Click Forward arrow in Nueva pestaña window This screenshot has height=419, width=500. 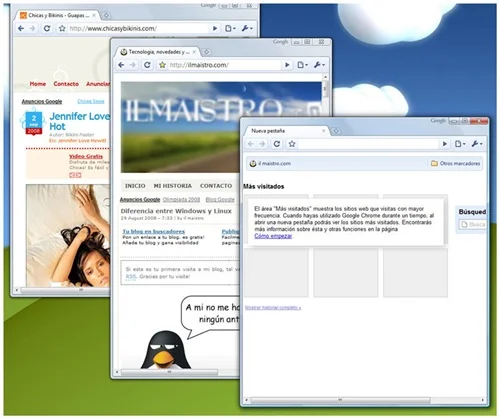tap(262, 144)
